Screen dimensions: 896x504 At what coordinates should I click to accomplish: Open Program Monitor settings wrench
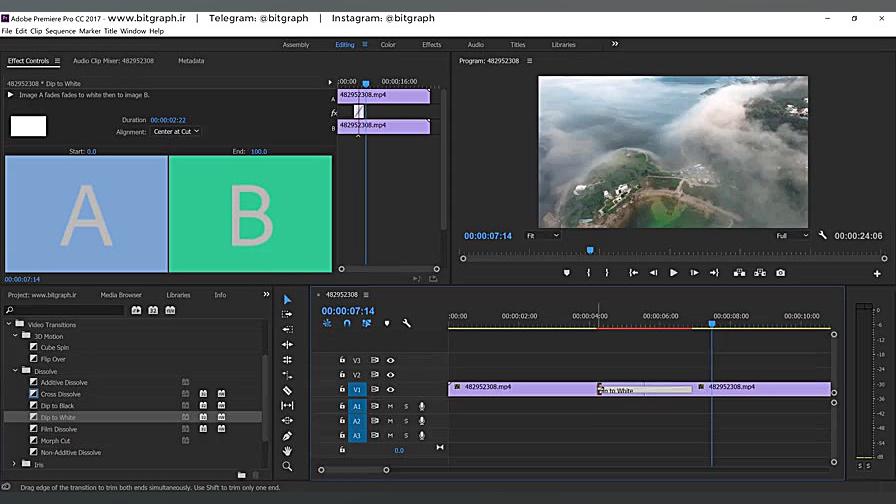pos(822,236)
